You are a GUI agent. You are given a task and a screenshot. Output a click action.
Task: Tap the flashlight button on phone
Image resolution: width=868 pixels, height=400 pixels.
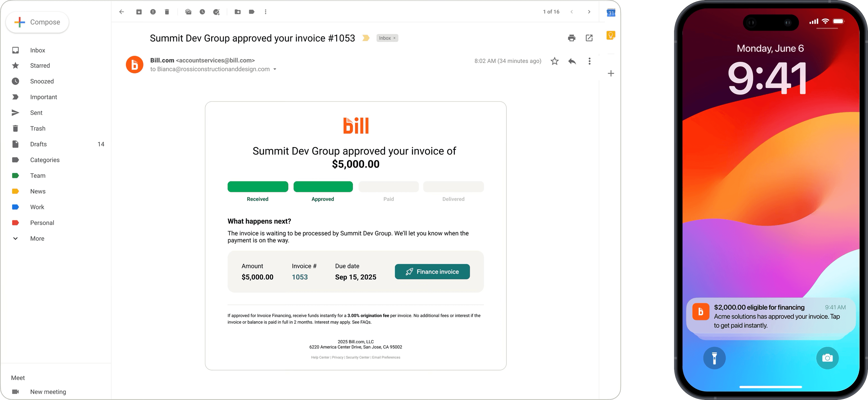point(714,358)
